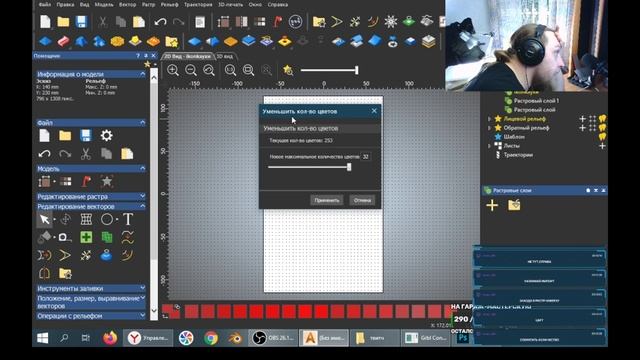Screen dimensions: 640x360
Task: Click the Отмена button in dialog
Action: coord(362,200)
